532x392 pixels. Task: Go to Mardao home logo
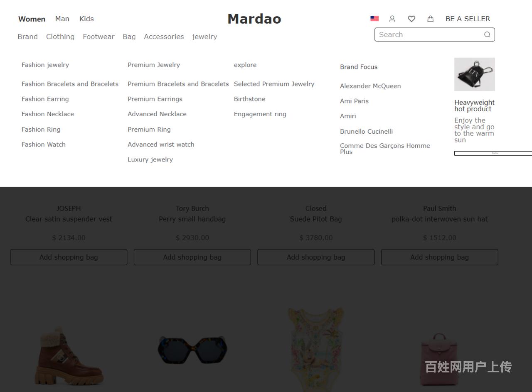pyautogui.click(x=254, y=19)
